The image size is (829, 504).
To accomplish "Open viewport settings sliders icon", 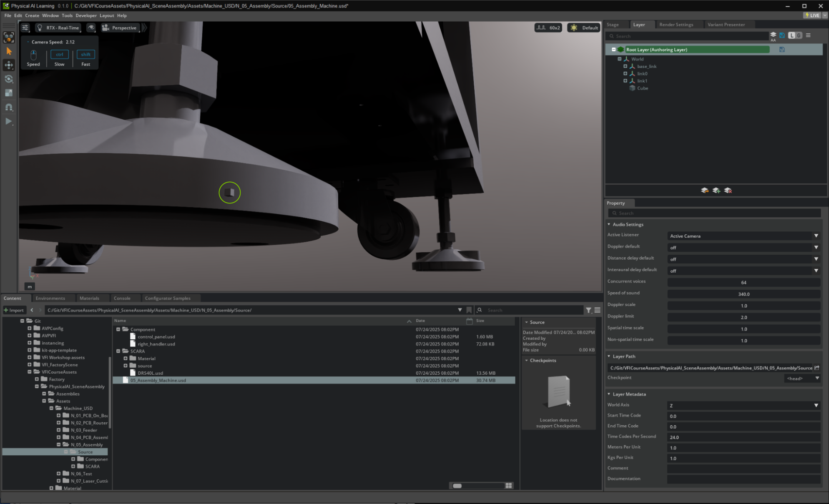I will (x=25, y=28).
